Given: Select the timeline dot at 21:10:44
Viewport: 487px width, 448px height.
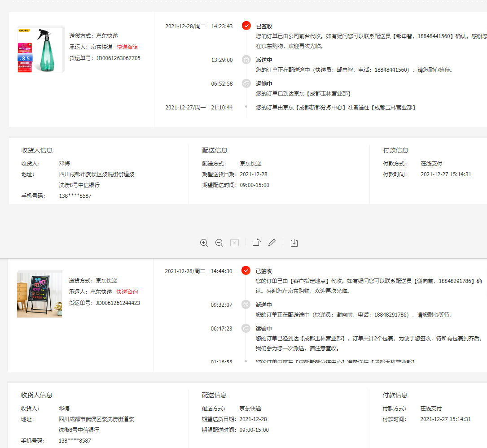Looking at the screenshot, I should pyautogui.click(x=246, y=107).
